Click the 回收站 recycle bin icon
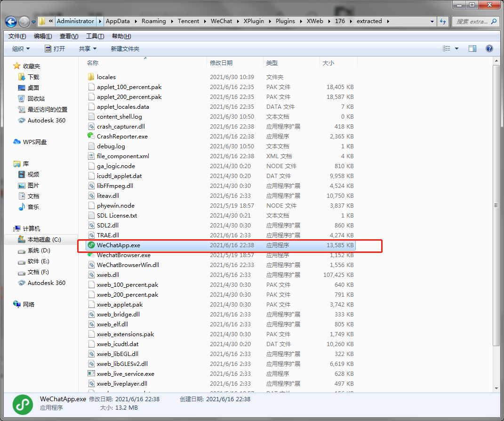The height and width of the screenshot is (421, 504). [21, 98]
